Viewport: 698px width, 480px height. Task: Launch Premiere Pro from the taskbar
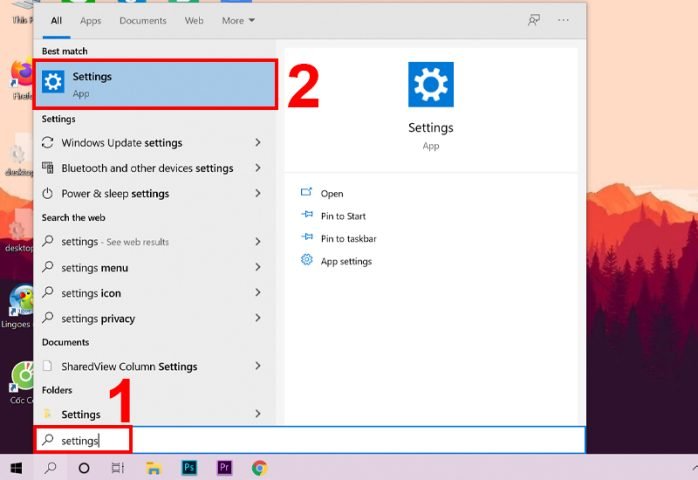coord(224,467)
